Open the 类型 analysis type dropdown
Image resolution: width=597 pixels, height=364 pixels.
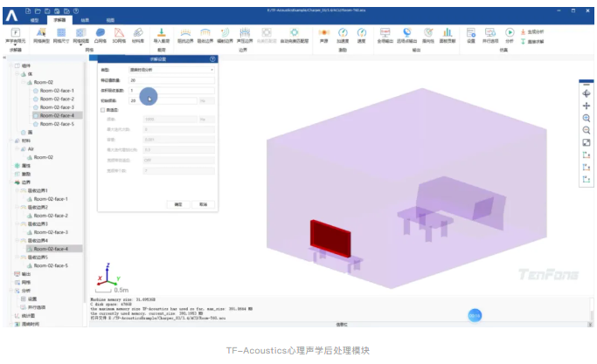point(171,70)
